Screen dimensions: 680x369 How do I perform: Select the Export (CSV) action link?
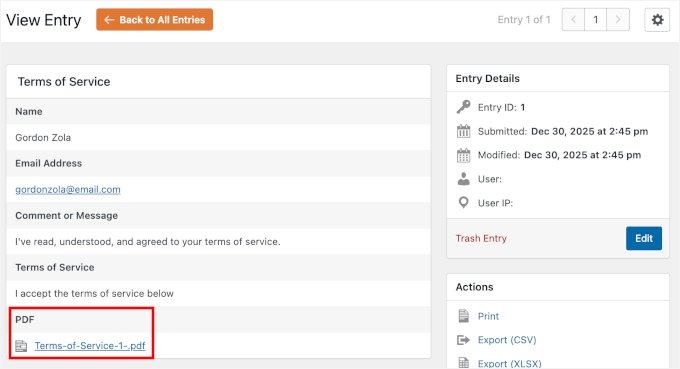tap(507, 340)
